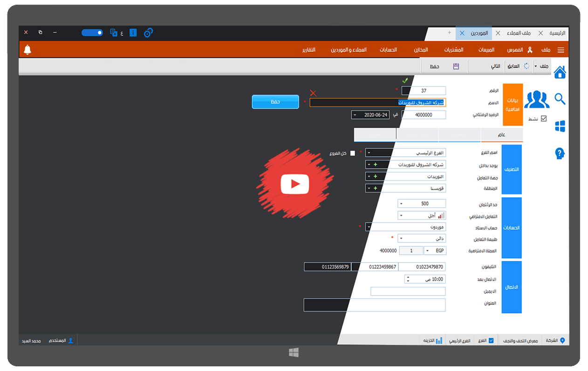Open the help head icon in sidebar
Image resolution: width=588 pixels, height=371 pixels.
tap(560, 153)
